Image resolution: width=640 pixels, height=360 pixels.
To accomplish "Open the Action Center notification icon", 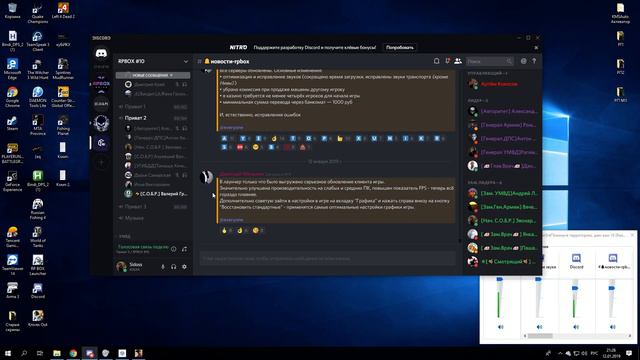I will (x=629, y=353).
